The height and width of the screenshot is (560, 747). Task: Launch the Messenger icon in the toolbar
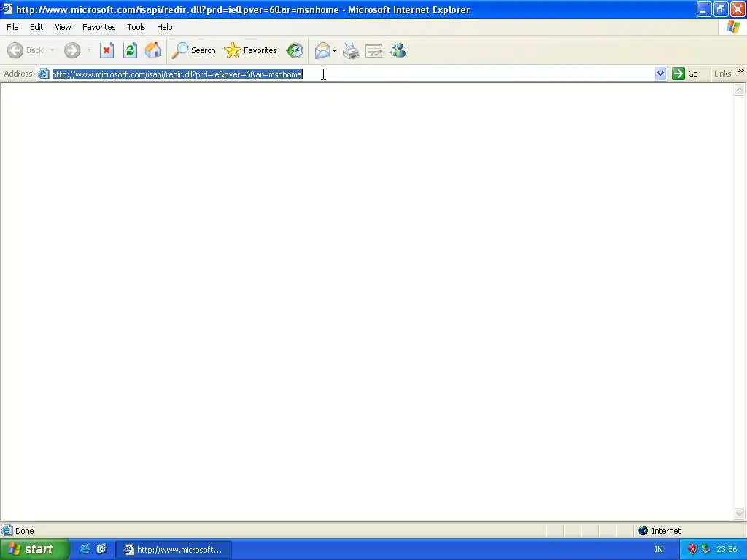click(x=398, y=50)
